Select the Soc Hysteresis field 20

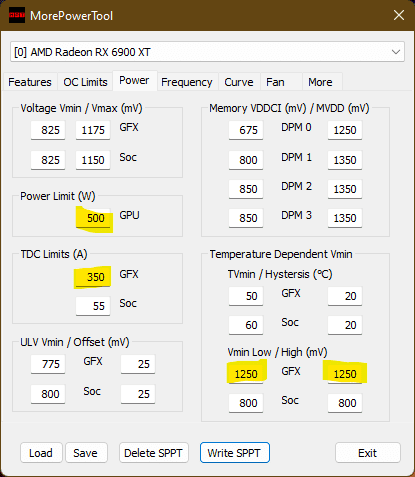(345, 325)
